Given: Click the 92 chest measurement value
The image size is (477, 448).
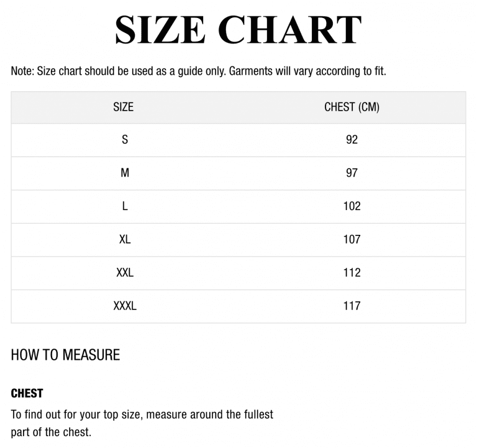Looking at the screenshot, I should [352, 140].
